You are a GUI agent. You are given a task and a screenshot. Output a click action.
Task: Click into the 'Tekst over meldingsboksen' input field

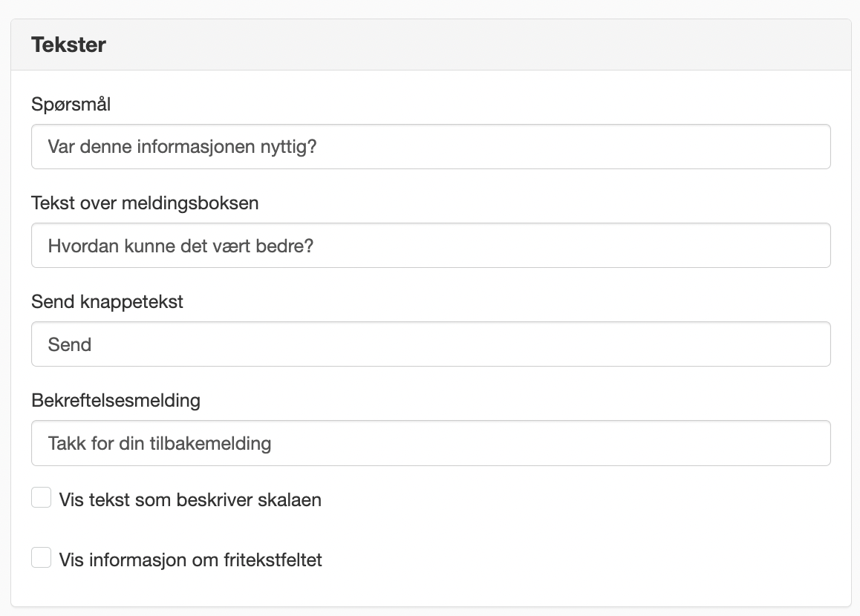pyautogui.click(x=431, y=246)
